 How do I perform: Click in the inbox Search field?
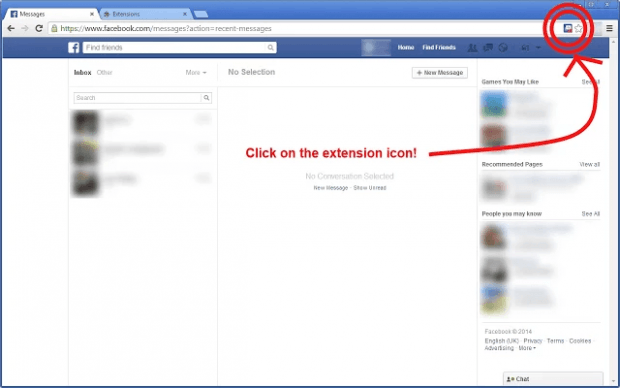[137, 98]
